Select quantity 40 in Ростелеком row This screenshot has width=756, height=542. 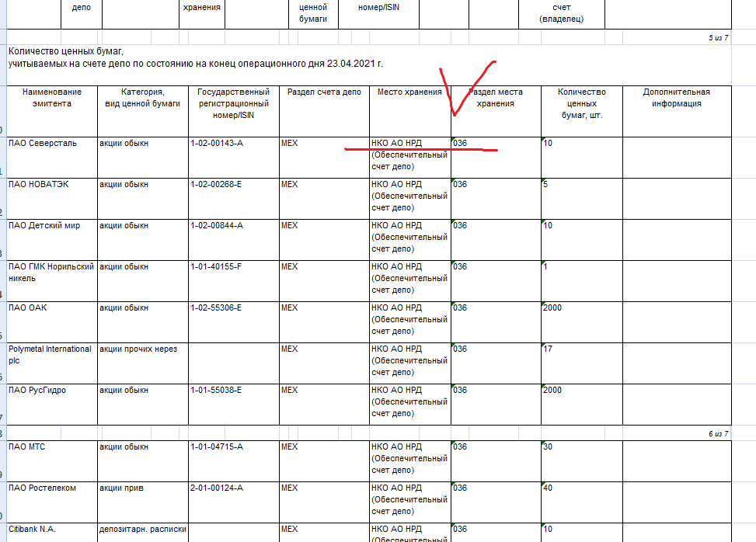pyautogui.click(x=582, y=502)
